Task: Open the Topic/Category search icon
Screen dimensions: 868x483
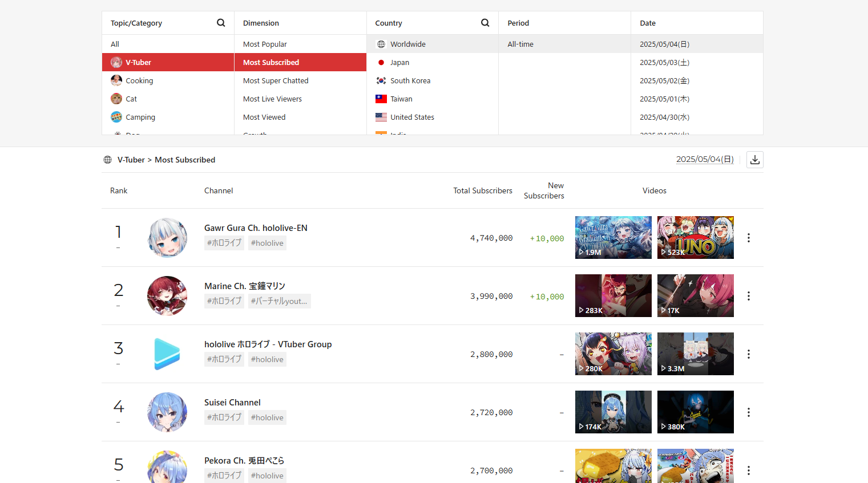Action: pos(221,23)
